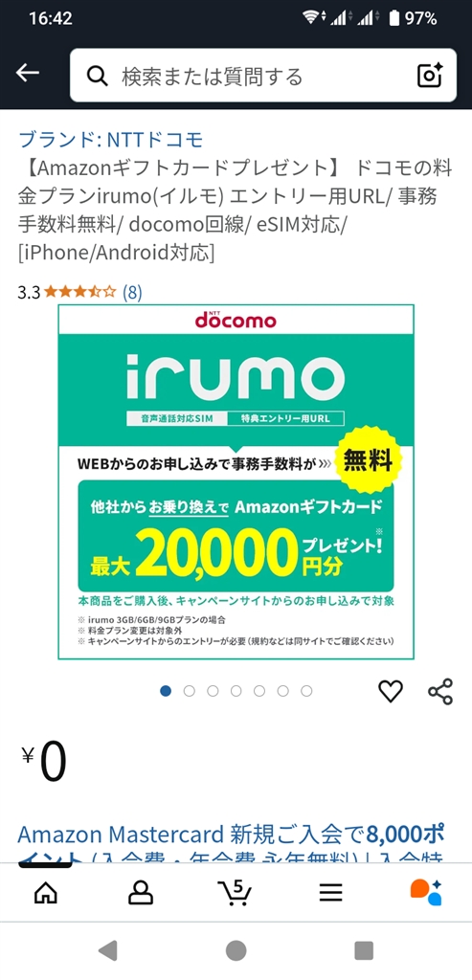Open the hamburger menu tab

[x=330, y=892]
